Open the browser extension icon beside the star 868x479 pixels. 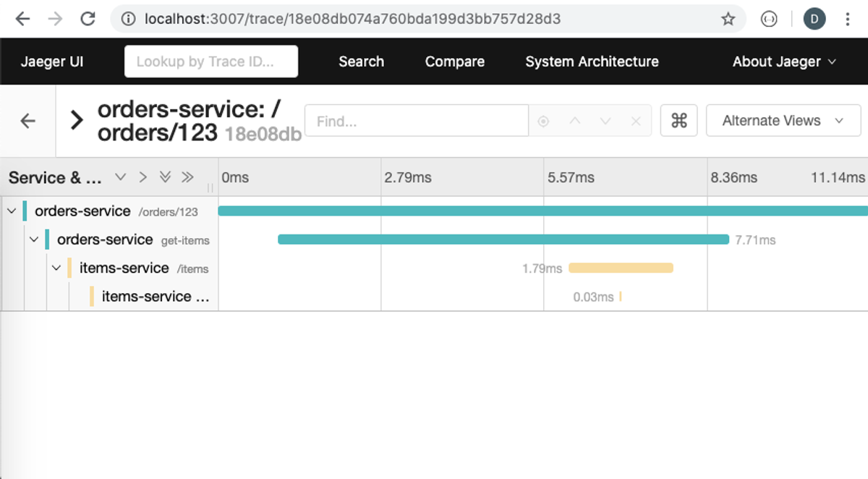[769, 20]
